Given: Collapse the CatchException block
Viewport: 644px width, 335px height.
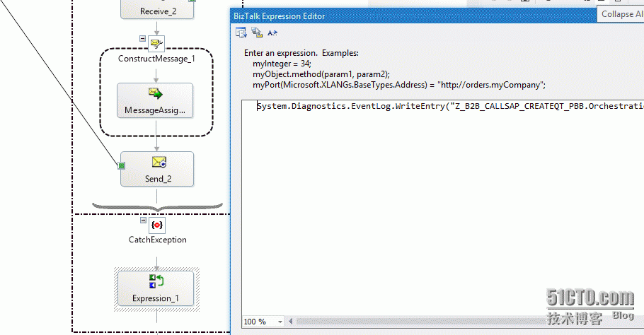Looking at the screenshot, I should 143,220.
